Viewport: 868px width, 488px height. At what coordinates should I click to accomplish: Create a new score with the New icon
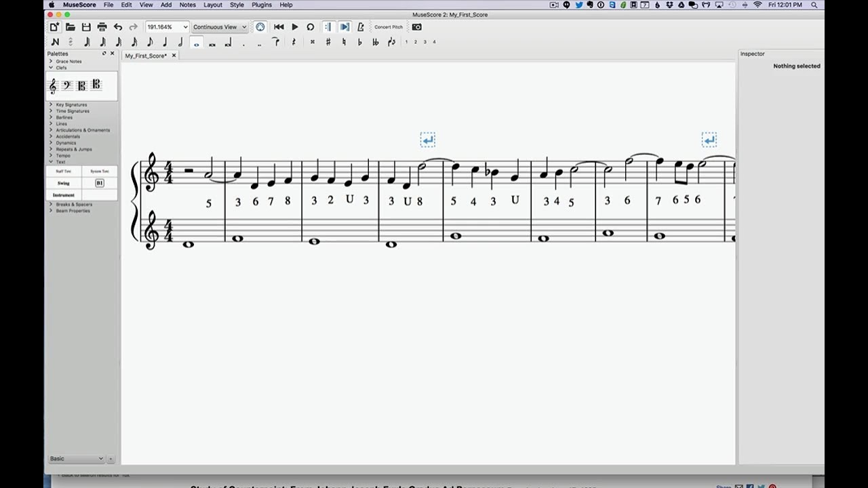click(54, 27)
